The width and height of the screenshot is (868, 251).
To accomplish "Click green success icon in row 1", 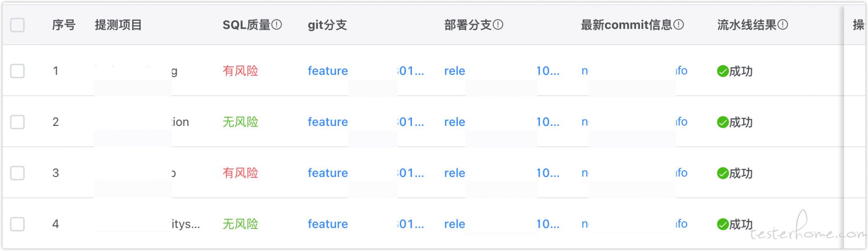I will (x=722, y=71).
